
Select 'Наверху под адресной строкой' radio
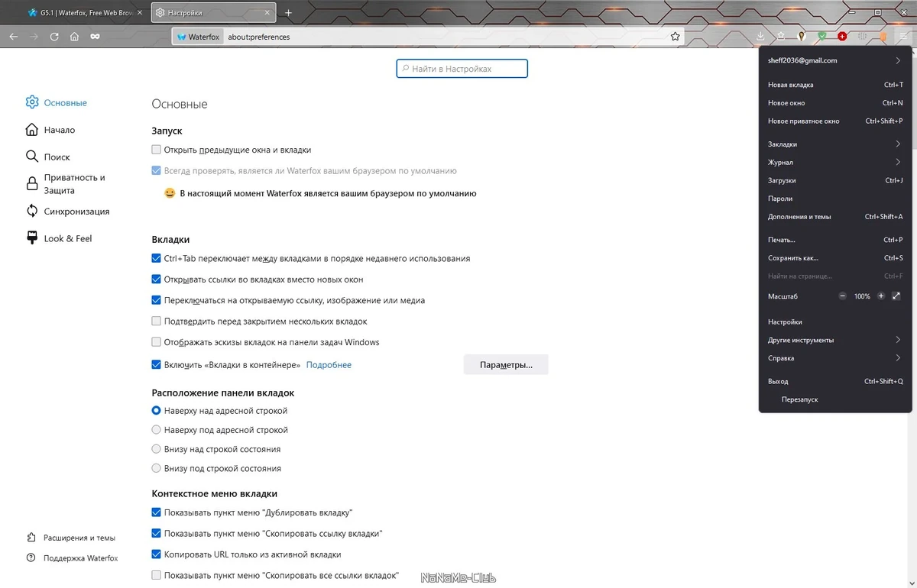coord(157,430)
